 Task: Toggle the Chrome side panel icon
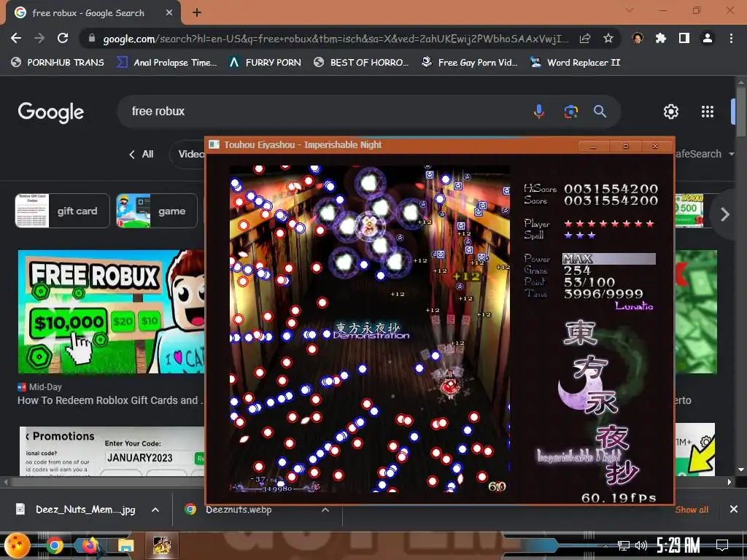[x=684, y=38]
